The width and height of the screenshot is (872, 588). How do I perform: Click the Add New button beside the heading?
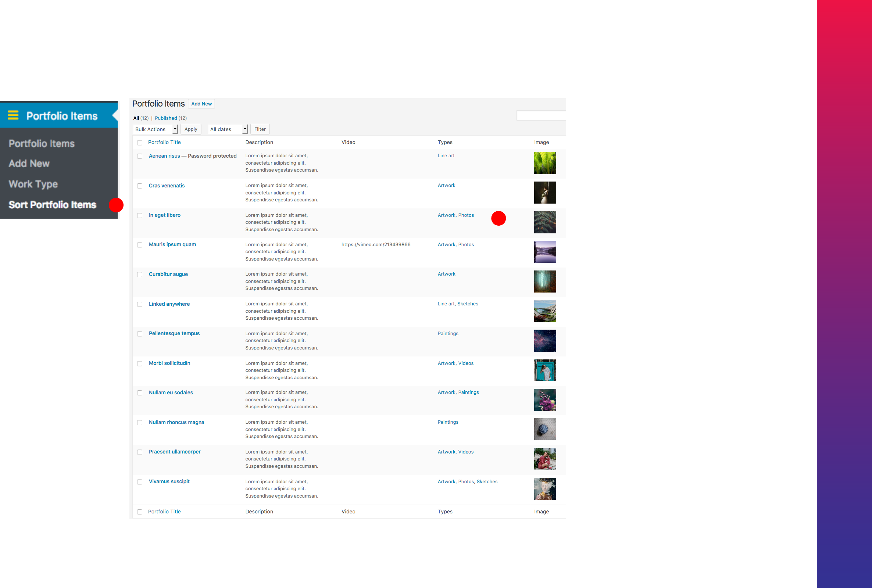(x=201, y=104)
